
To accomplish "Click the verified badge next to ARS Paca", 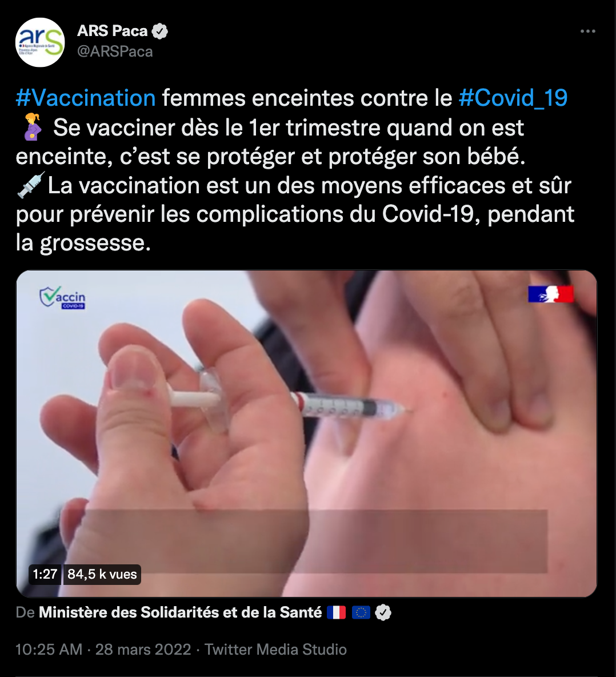I will [160, 31].
